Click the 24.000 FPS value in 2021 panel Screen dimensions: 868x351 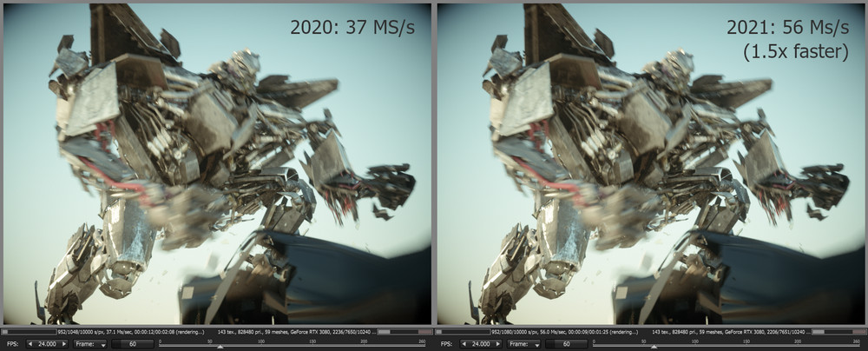pos(481,344)
